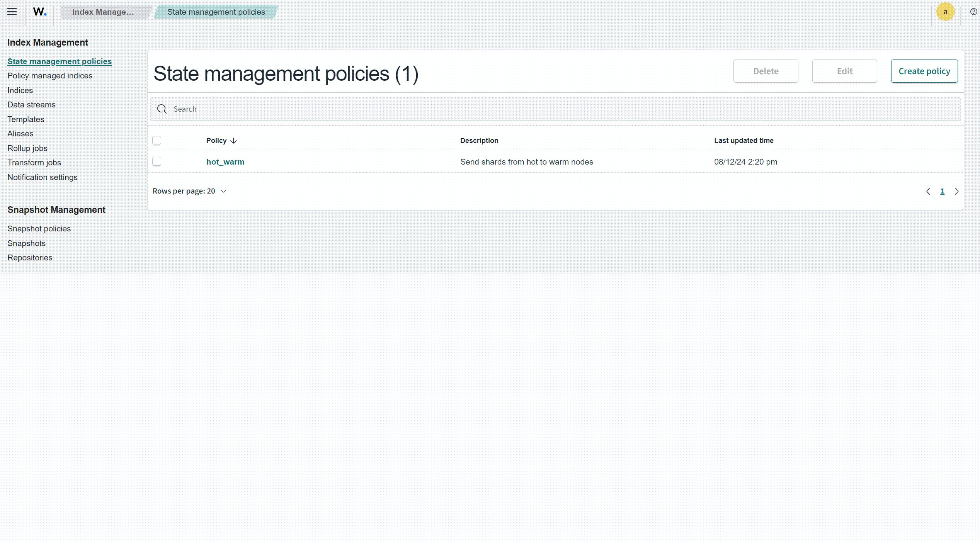Click page number 1 link

click(x=943, y=192)
